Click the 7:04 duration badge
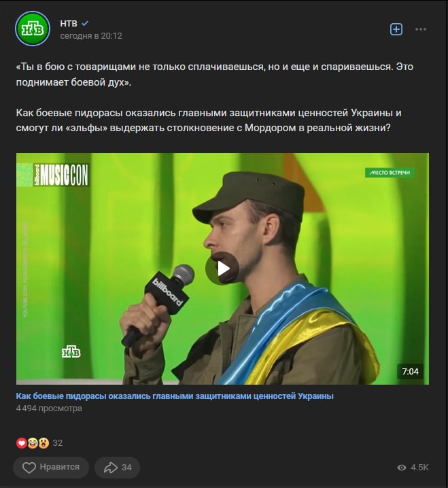The width and height of the screenshot is (448, 488). click(410, 371)
